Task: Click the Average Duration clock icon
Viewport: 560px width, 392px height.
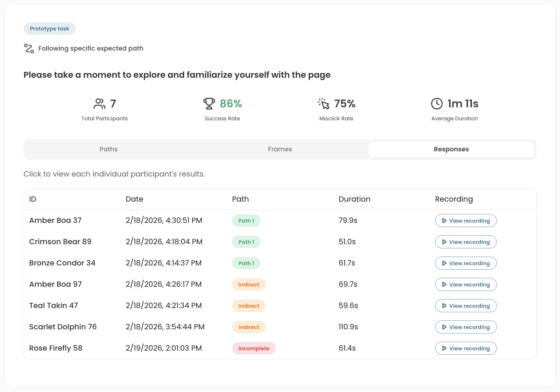Action: point(437,104)
